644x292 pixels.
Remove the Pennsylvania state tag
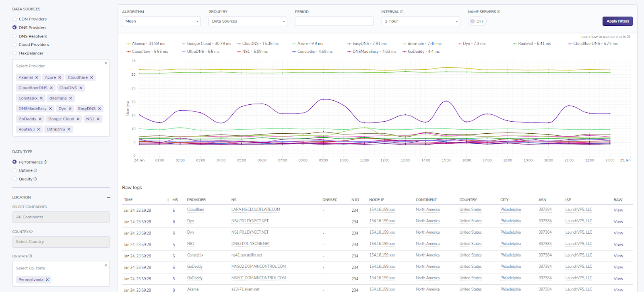click(47, 280)
